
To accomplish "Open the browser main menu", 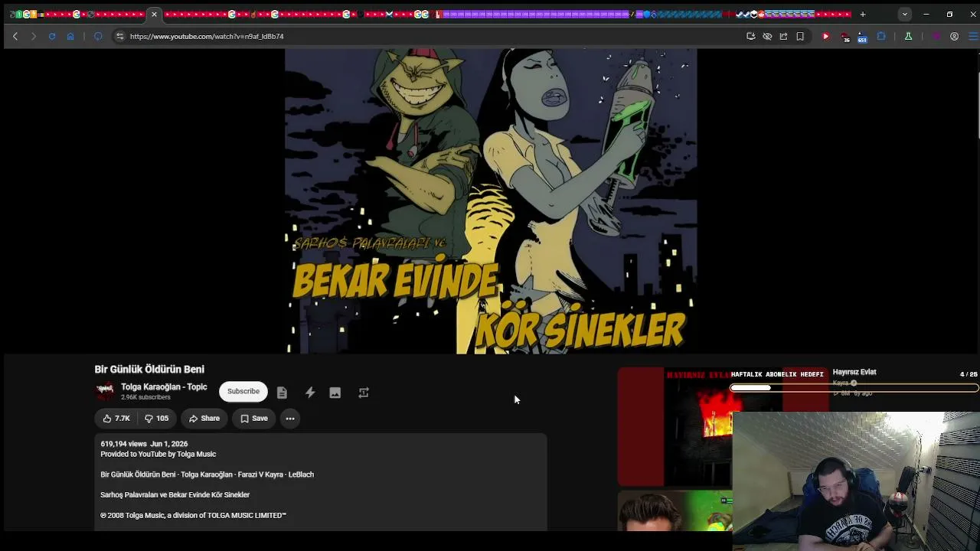I will [x=973, y=36].
